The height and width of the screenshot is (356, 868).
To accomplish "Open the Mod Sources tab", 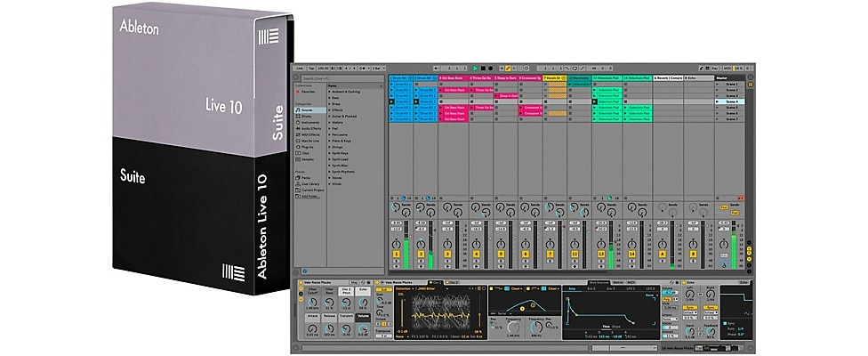I will [x=599, y=282].
